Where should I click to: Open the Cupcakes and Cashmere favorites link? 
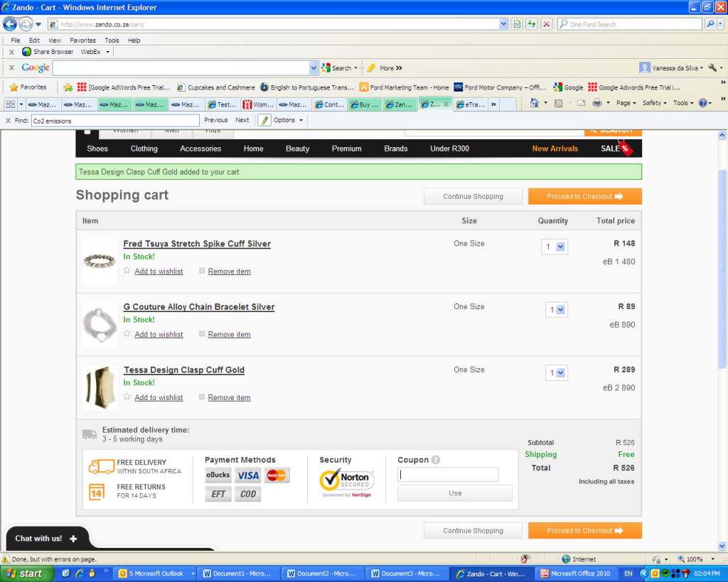tap(216, 87)
